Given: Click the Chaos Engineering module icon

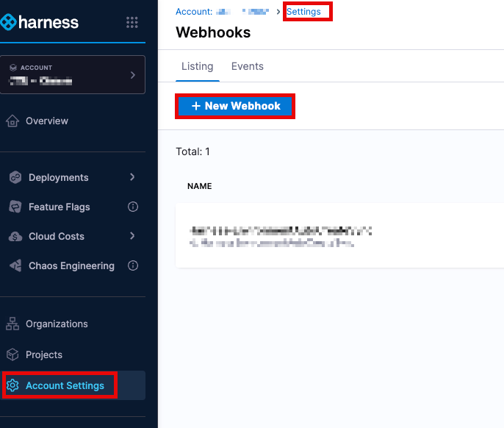Looking at the screenshot, I should coord(15,265).
